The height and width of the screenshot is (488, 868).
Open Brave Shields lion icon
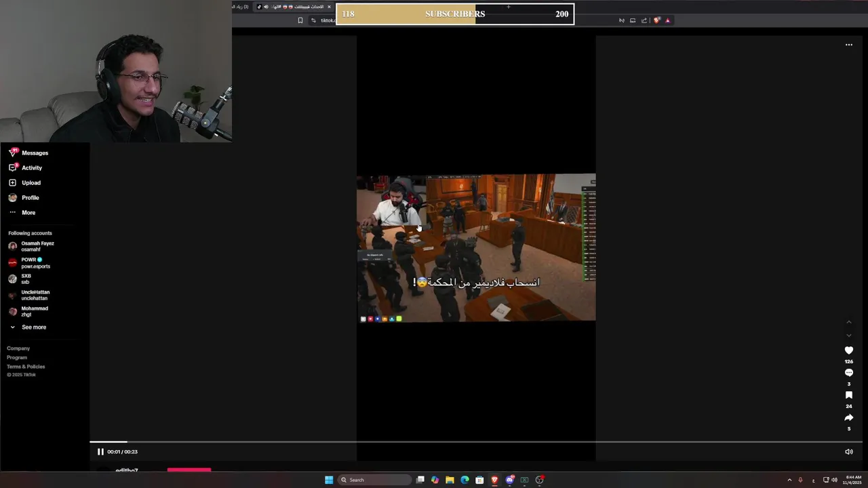[x=656, y=20]
